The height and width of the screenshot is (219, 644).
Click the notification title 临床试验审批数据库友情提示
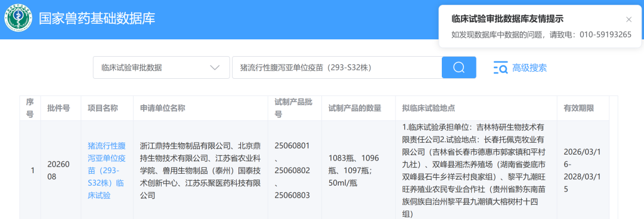pyautogui.click(x=507, y=19)
